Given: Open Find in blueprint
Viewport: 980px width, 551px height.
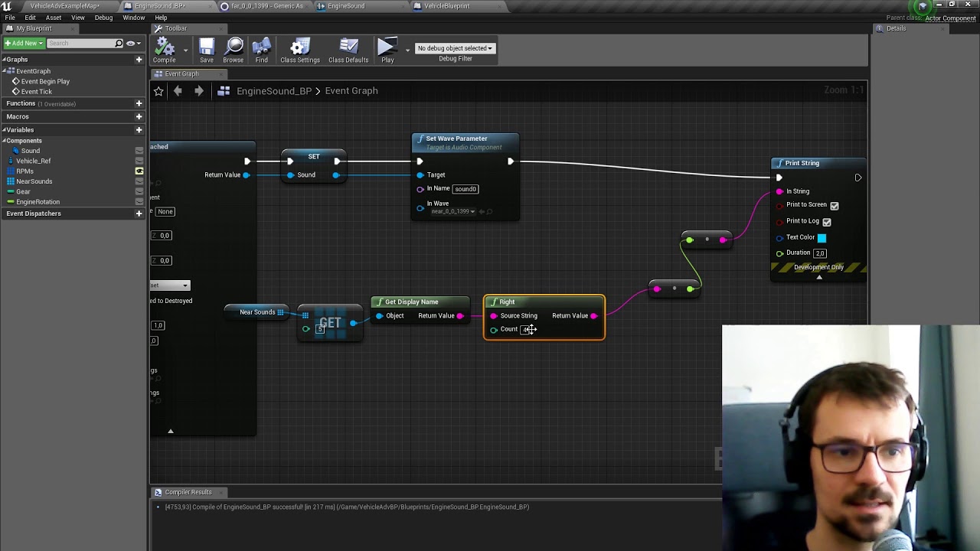Looking at the screenshot, I should [x=262, y=51].
